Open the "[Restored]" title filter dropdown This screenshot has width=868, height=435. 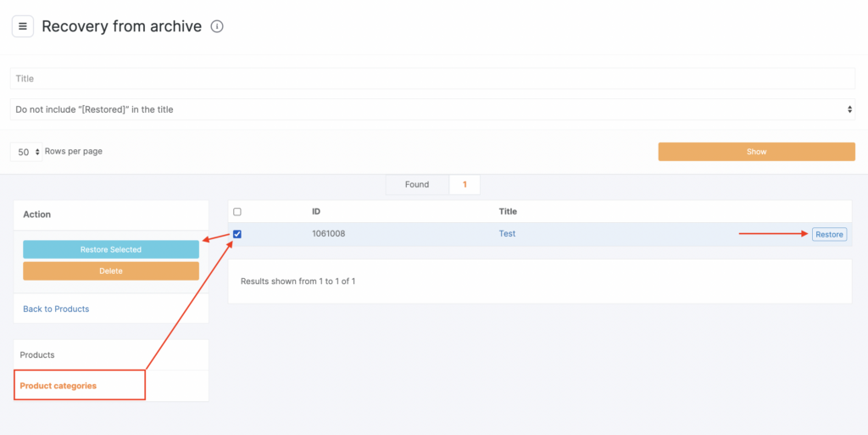432,109
